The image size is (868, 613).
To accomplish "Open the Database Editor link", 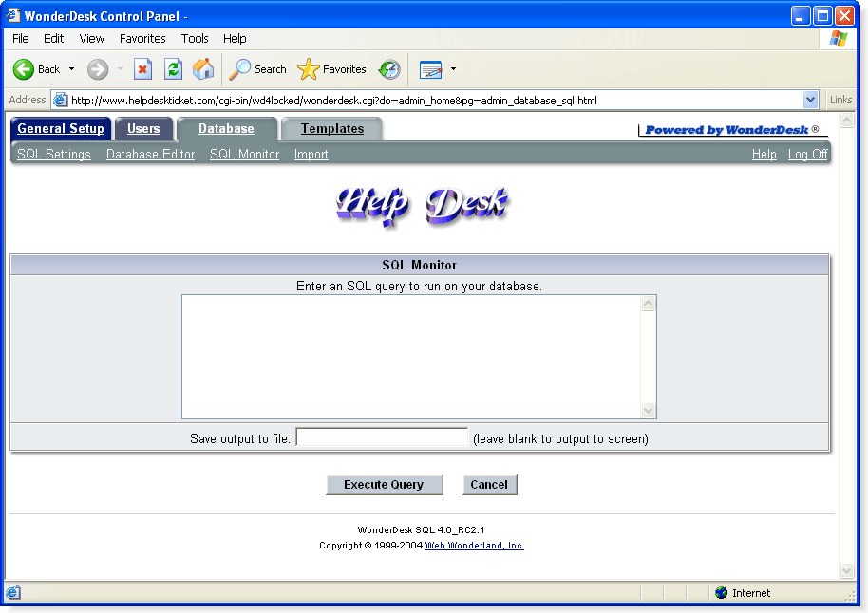I will tap(151, 155).
